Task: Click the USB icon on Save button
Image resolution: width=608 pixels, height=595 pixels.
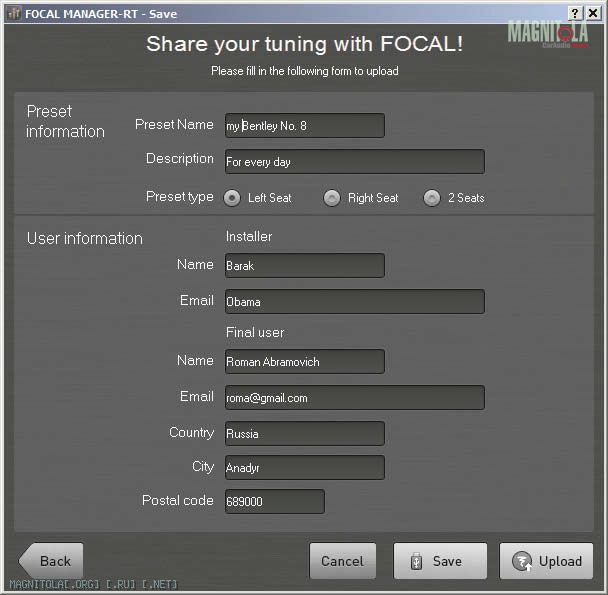Action: (416, 561)
